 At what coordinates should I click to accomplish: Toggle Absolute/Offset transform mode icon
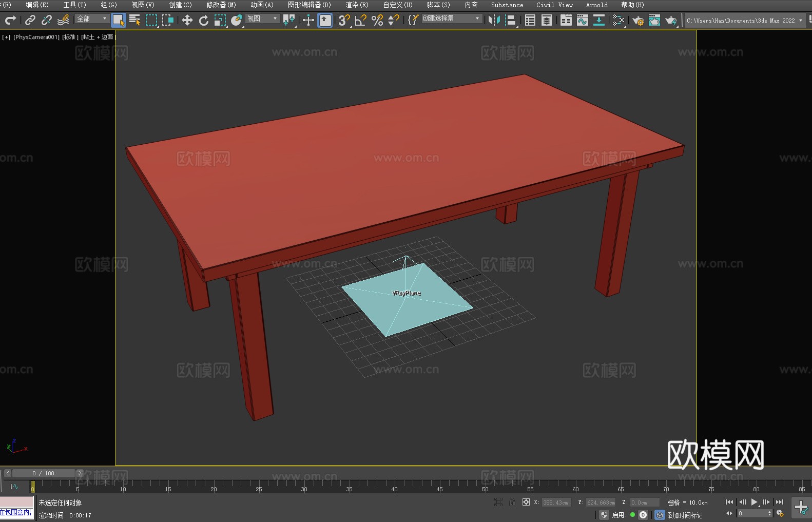(526, 502)
